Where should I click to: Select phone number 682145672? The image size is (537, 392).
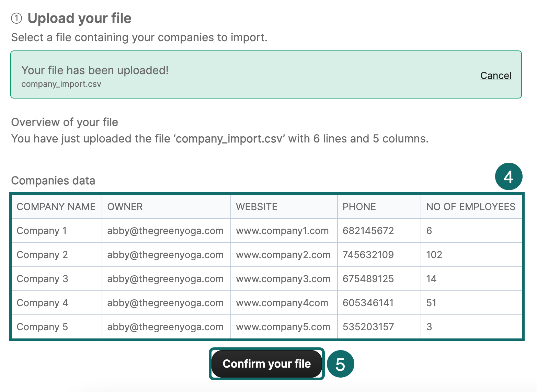pos(368,231)
